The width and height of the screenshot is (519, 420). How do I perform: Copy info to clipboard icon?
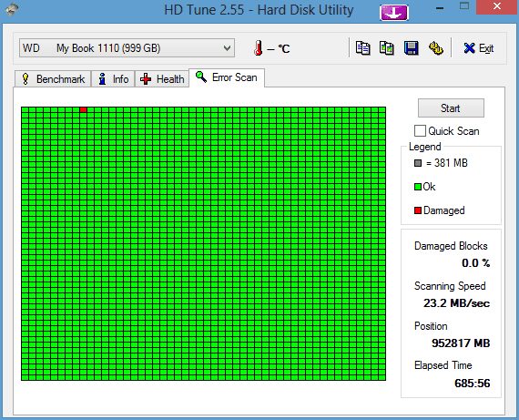pos(362,48)
